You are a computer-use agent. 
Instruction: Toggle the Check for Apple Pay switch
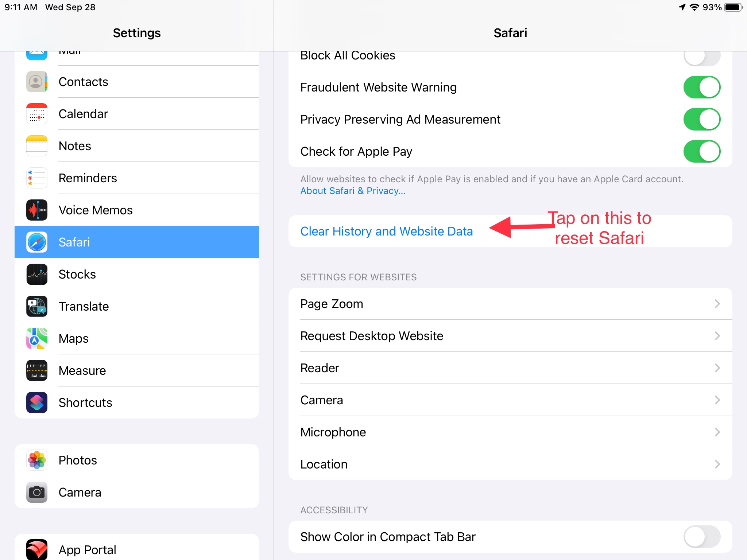(701, 152)
